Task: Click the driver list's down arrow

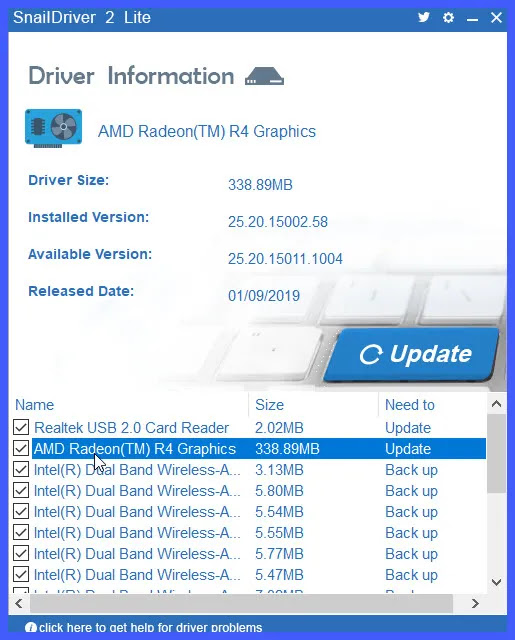Action: pyautogui.click(x=496, y=582)
